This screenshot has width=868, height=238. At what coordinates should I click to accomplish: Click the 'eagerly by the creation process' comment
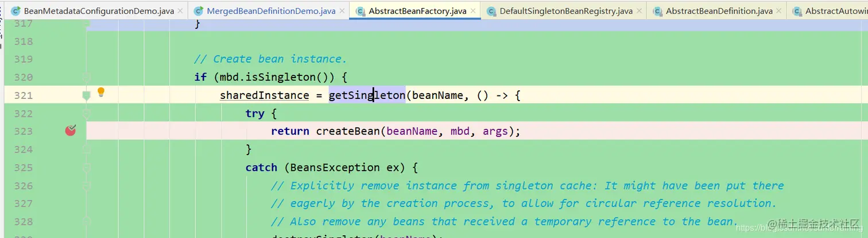point(524,204)
